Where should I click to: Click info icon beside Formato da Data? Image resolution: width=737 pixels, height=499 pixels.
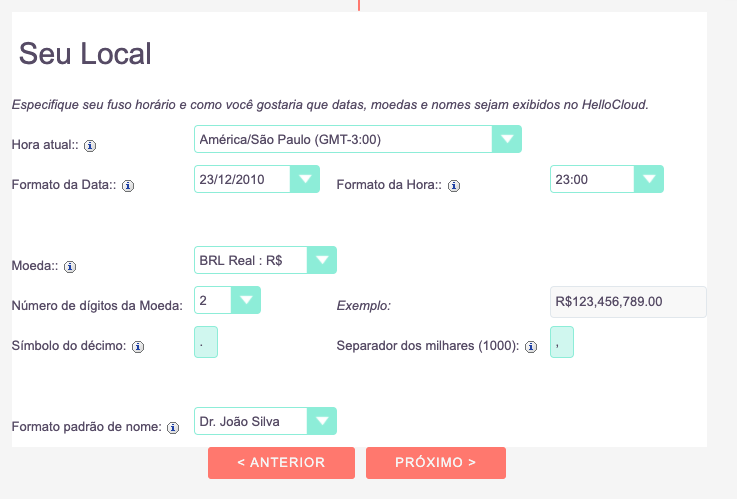(128, 186)
